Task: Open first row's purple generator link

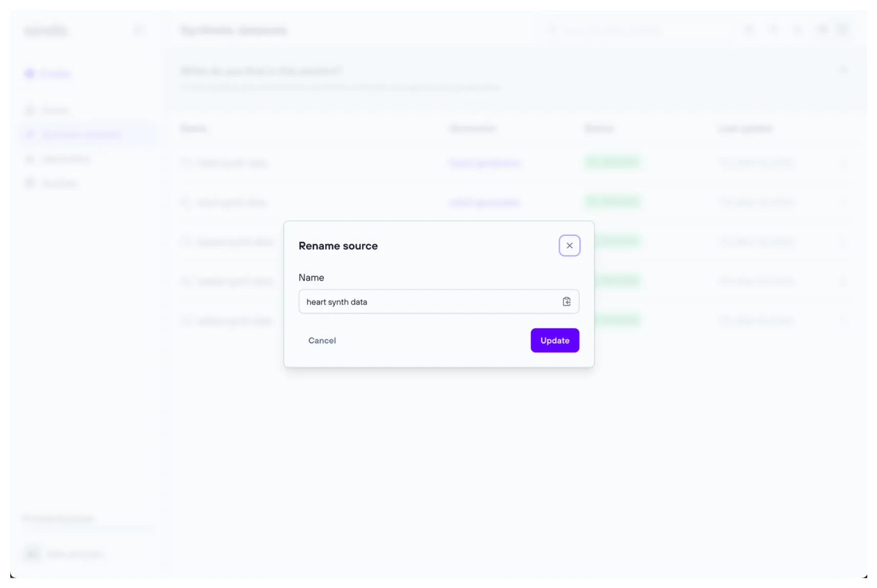Action: [x=484, y=163]
